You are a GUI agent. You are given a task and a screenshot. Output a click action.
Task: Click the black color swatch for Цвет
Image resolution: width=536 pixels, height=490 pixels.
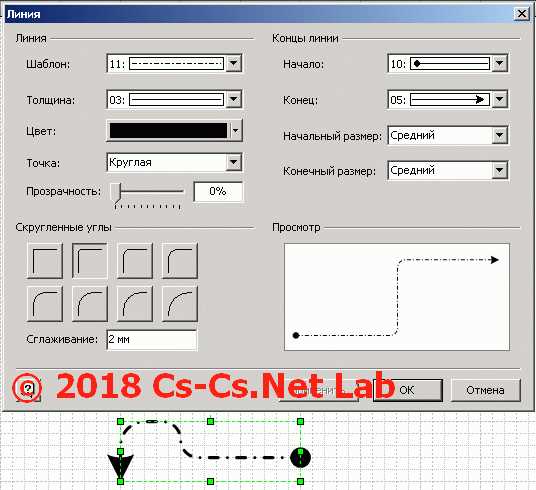(168, 130)
